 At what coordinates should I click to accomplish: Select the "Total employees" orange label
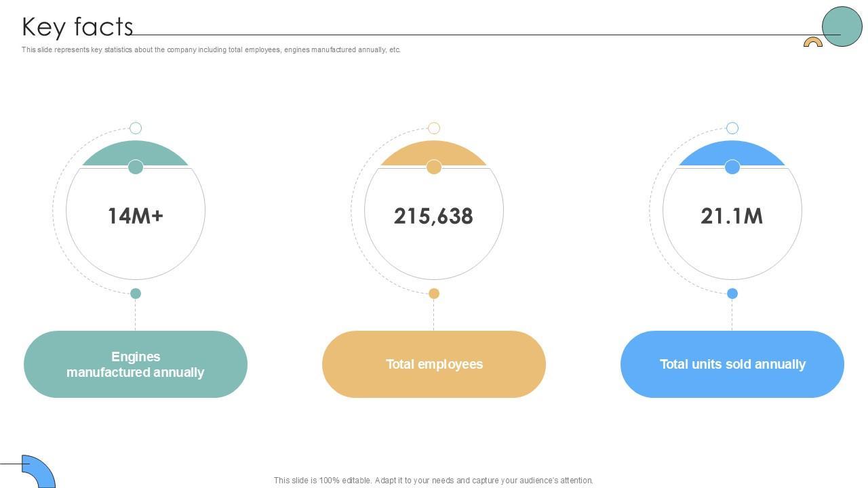(434, 364)
